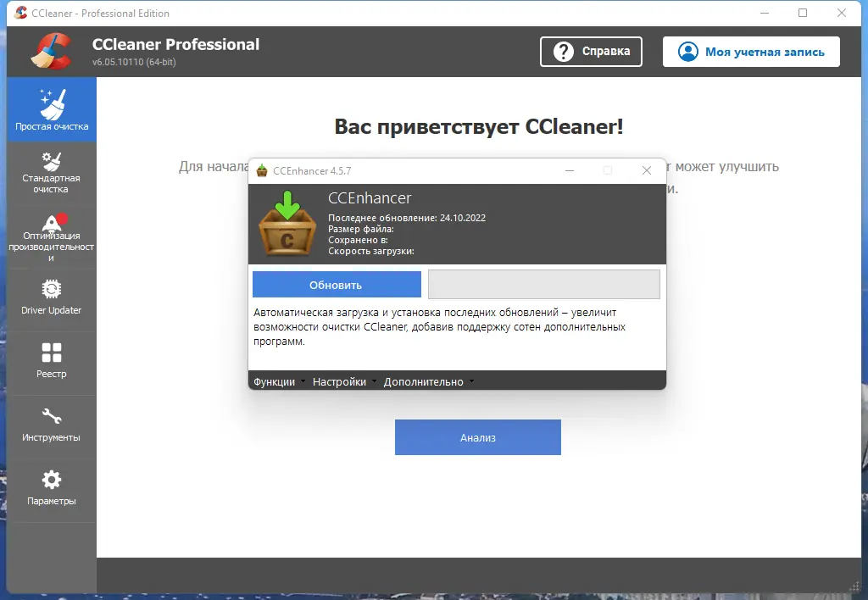Click the CCEnhancer heading text in the dialog
This screenshot has width=868, height=600.
pyautogui.click(x=370, y=198)
